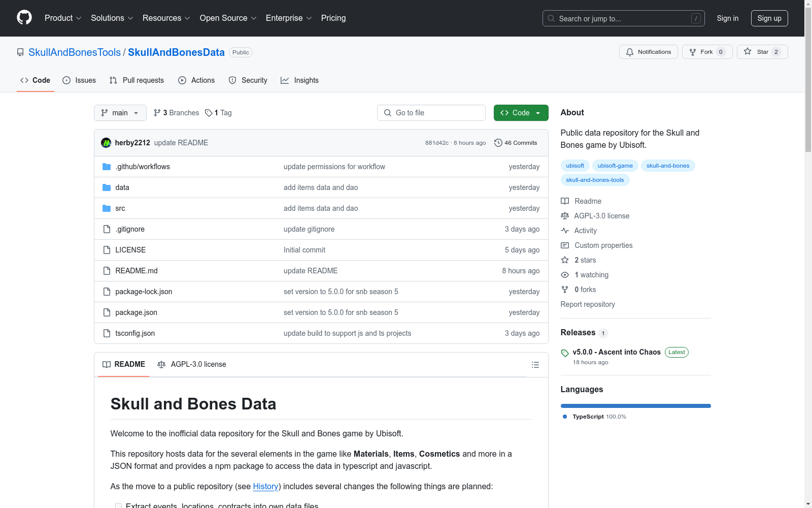Click the pulse icon beside Activity

click(x=565, y=231)
